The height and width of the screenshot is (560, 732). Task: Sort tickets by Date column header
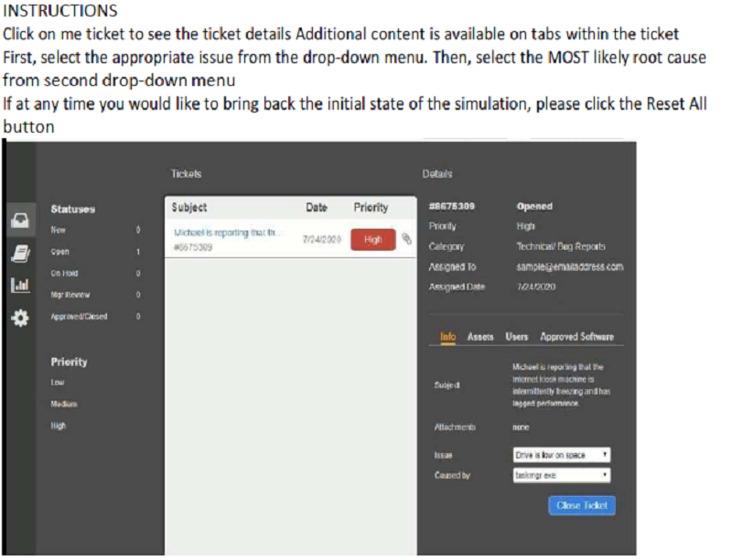(317, 207)
